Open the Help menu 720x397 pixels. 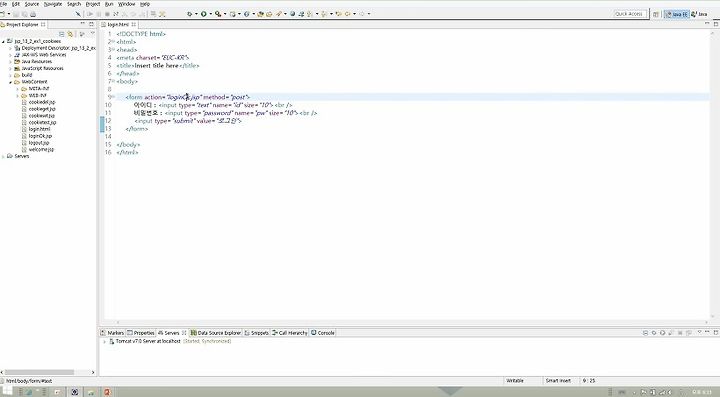click(x=145, y=4)
